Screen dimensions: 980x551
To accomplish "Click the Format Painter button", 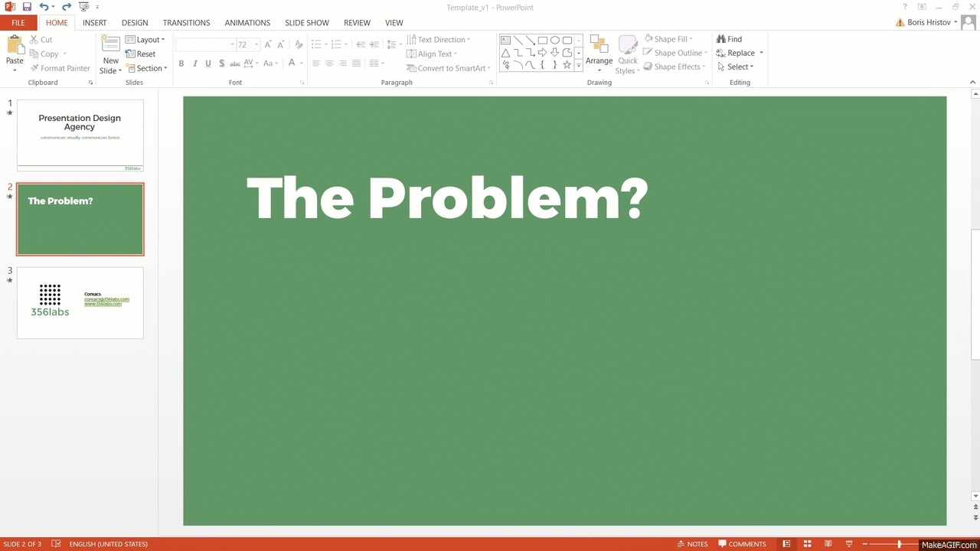I will click(60, 68).
